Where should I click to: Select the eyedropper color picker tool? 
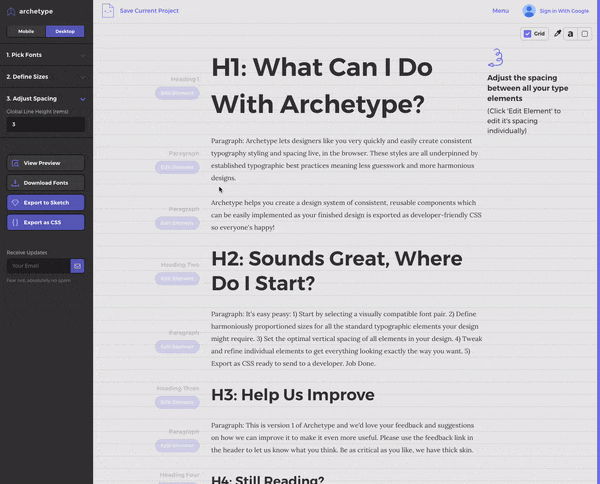(558, 34)
